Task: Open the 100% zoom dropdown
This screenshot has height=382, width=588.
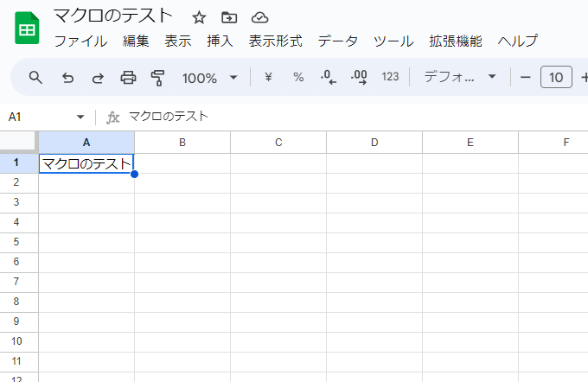Action: tap(210, 78)
